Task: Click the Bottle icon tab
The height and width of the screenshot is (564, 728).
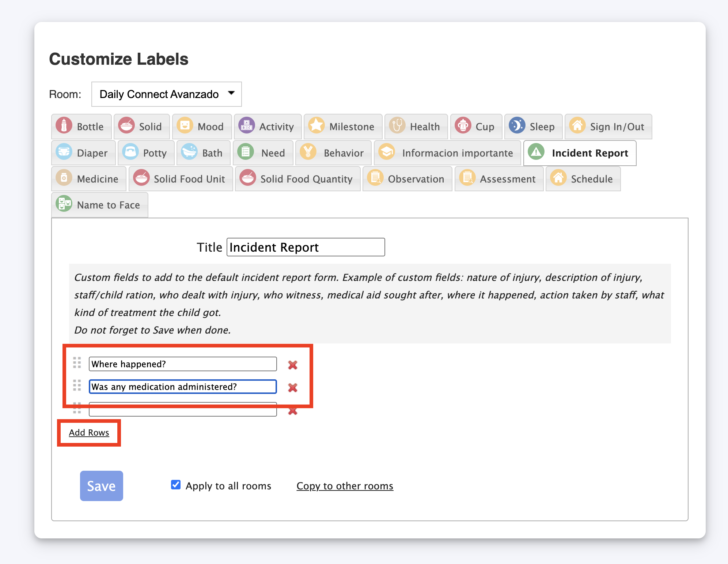Action: (64, 126)
